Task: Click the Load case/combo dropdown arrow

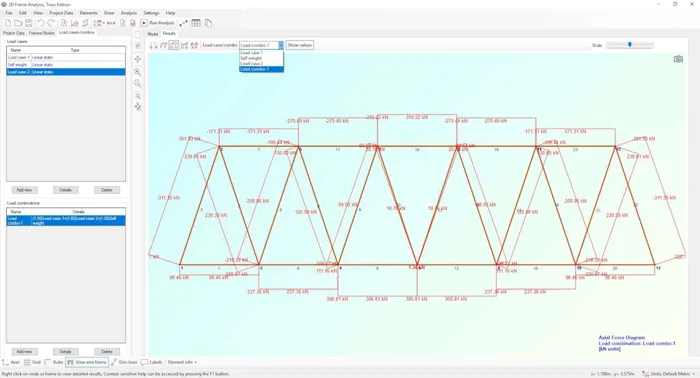Action: point(281,45)
